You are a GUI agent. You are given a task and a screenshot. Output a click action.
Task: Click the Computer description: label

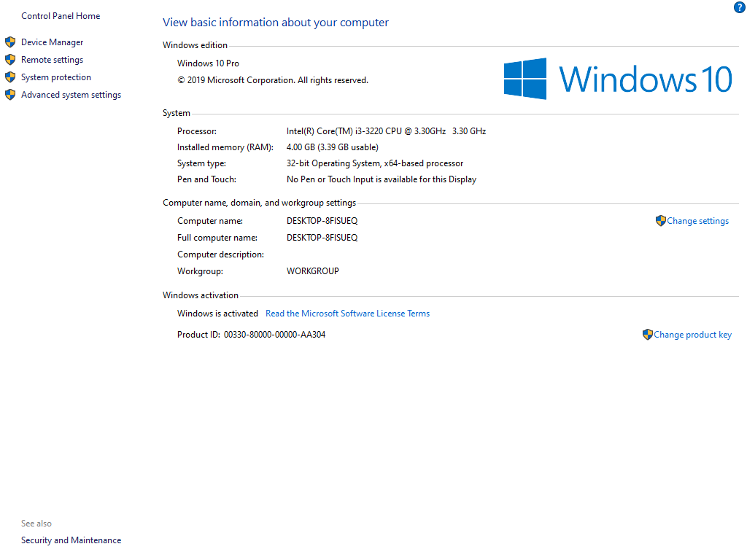point(220,254)
